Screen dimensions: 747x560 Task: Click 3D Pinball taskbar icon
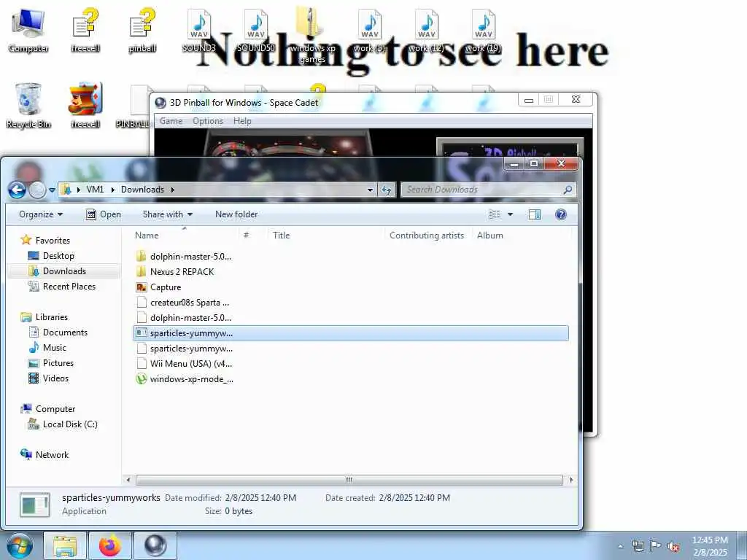155,545
